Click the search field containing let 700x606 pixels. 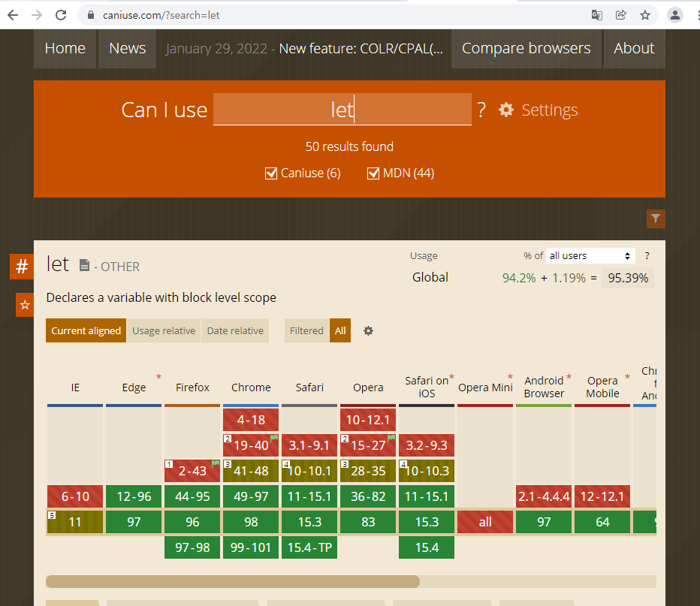pyautogui.click(x=342, y=110)
